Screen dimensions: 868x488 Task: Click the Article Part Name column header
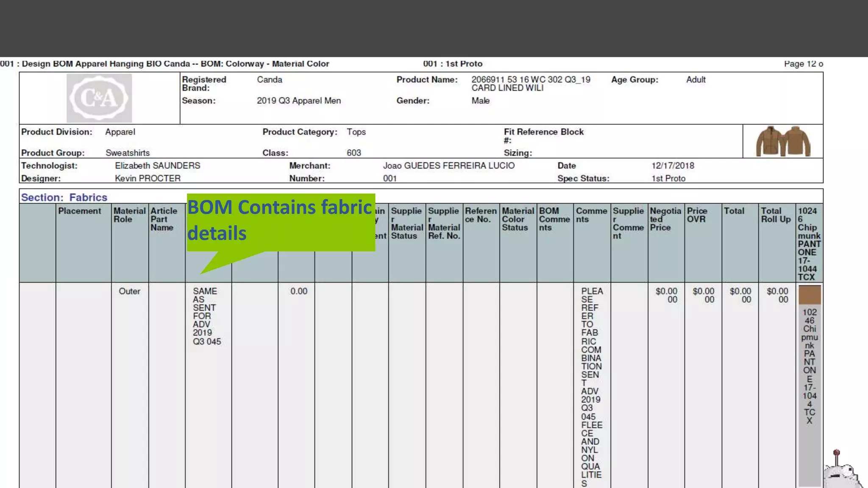[164, 219]
